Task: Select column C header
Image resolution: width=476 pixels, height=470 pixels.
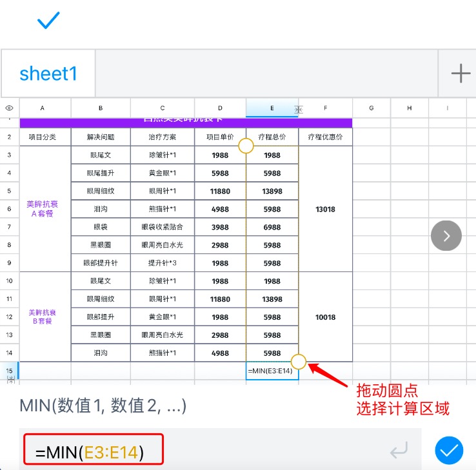Action: point(163,108)
